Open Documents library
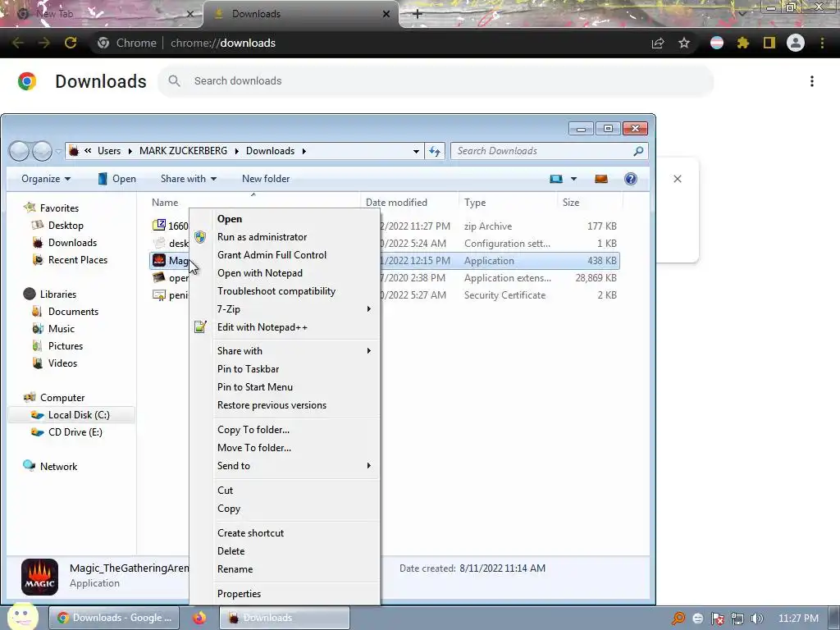The image size is (840, 630). pyautogui.click(x=73, y=312)
